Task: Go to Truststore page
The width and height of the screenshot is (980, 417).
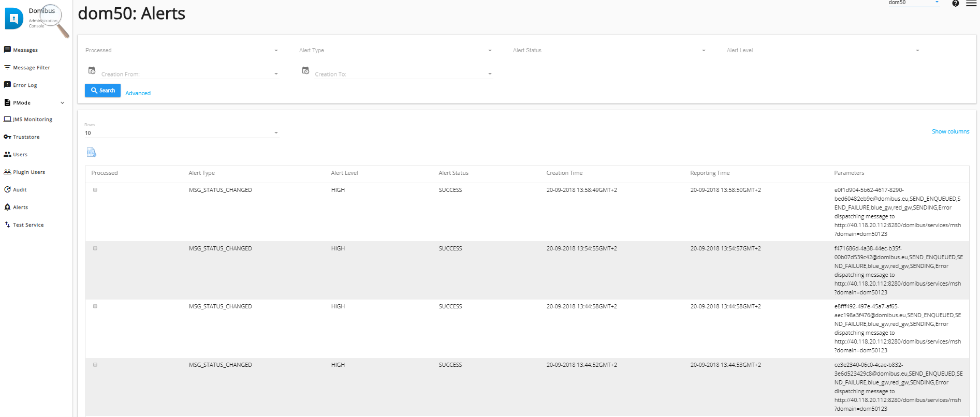Action: tap(26, 137)
